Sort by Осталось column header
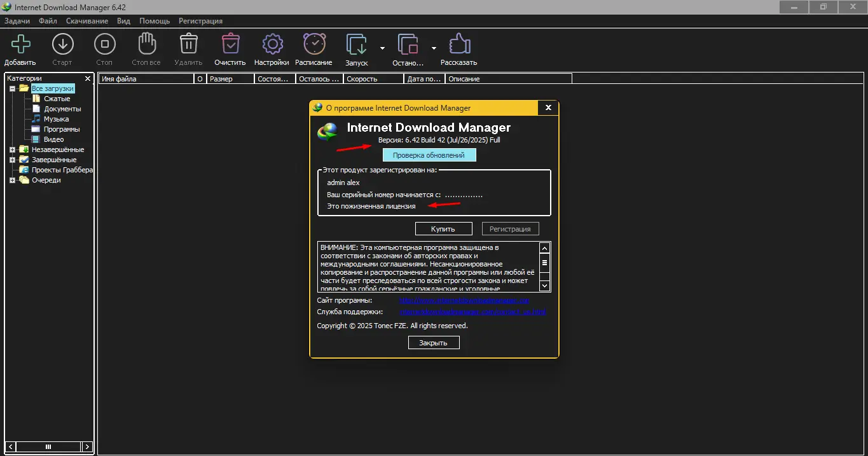The width and height of the screenshot is (868, 456). pyautogui.click(x=319, y=79)
